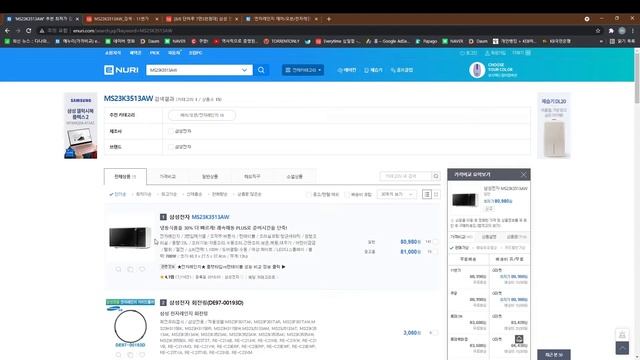Screen dimensions: 640x360
Task: Expand bookmarks overflow chevron
Action: coord(601,41)
